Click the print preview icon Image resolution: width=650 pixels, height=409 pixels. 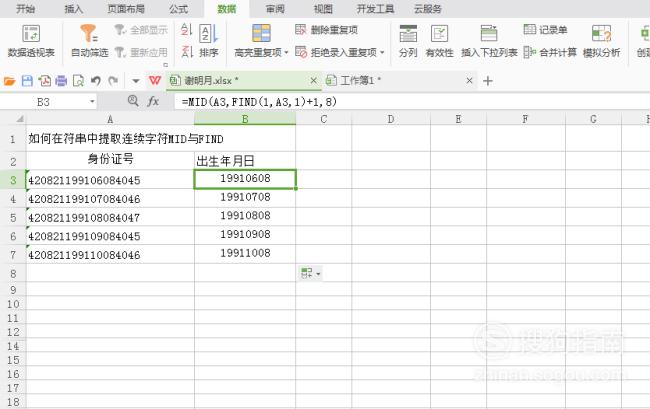tap(78, 81)
